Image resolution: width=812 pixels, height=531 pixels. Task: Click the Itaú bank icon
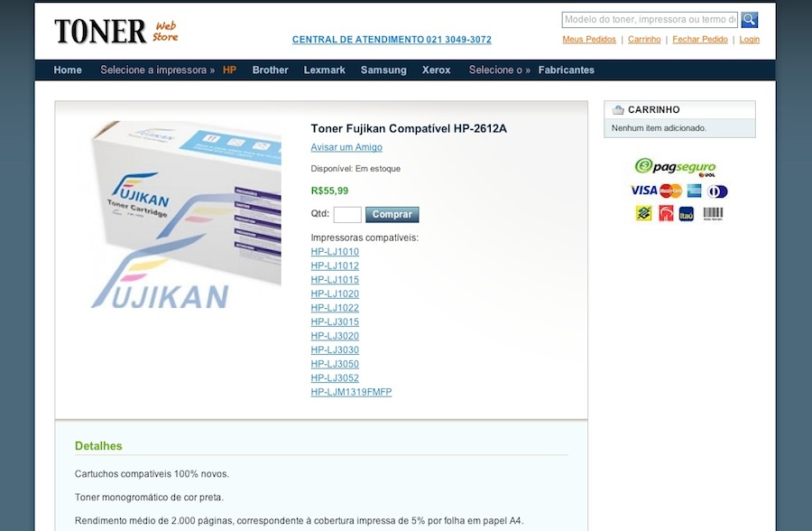point(687,214)
